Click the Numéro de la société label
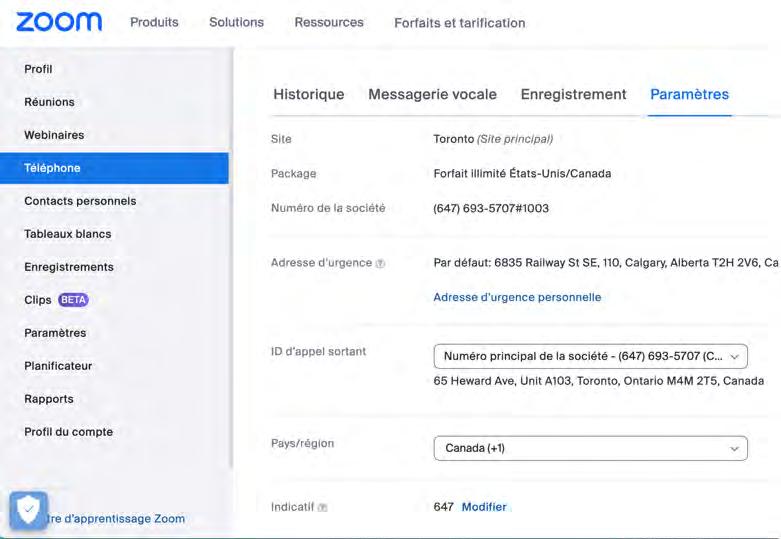 328,208
